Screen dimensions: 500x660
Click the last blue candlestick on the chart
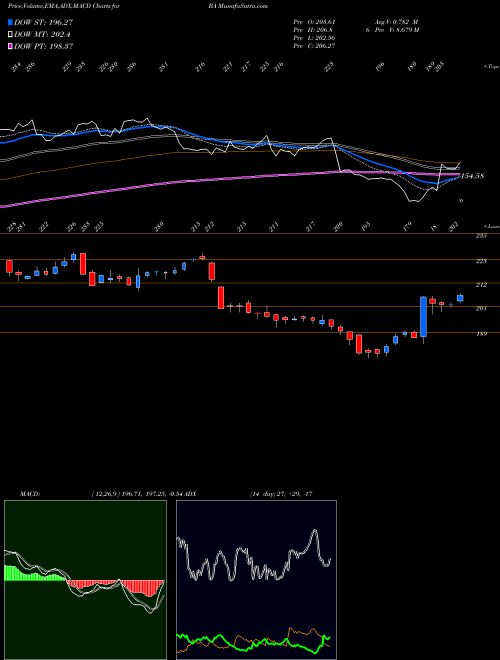click(x=460, y=298)
